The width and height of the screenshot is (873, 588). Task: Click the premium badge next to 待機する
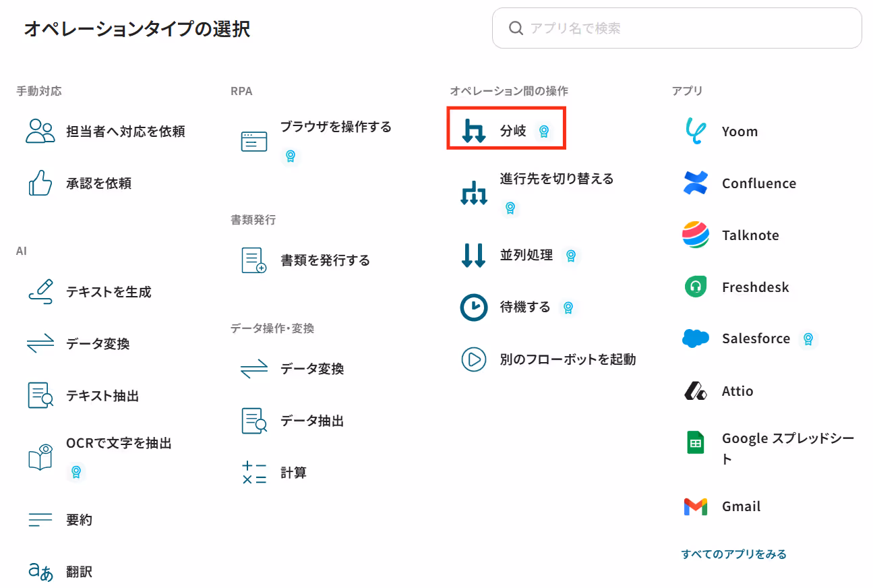(x=568, y=307)
